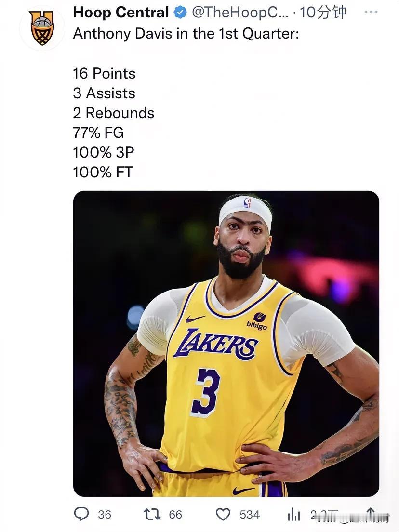This screenshot has height=532, width=399.
Task: Open the Hoop Central profile avatar
Action: click(42, 28)
